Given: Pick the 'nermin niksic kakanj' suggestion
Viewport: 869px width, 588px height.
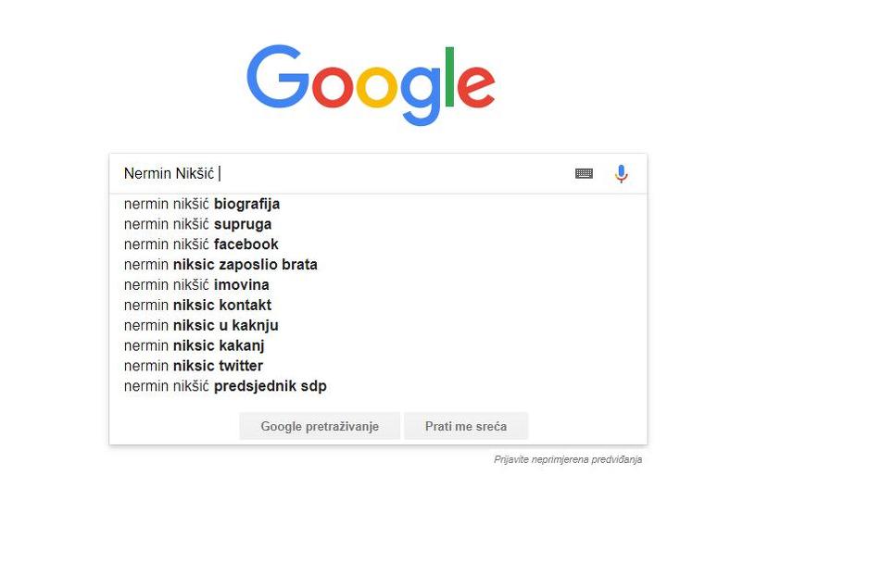Looking at the screenshot, I should (x=195, y=346).
